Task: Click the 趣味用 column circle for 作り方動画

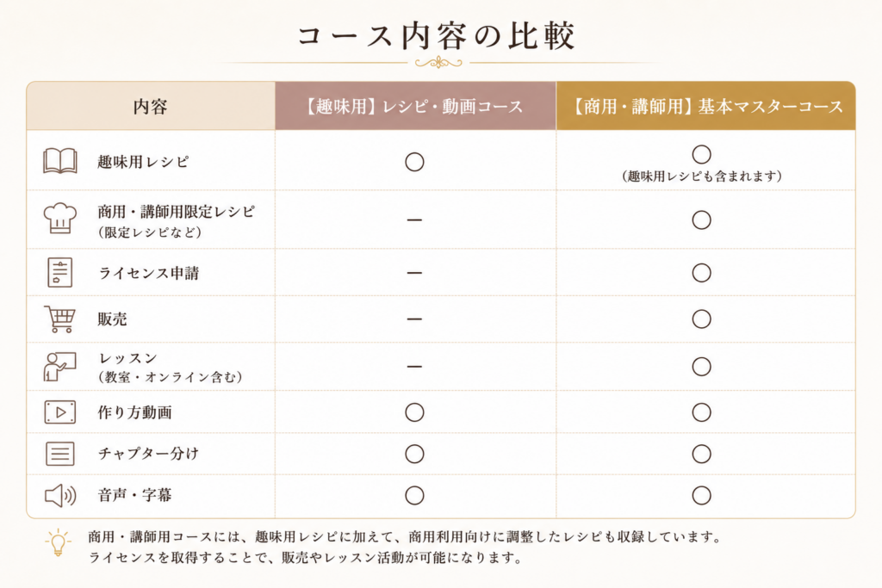Action: [414, 412]
